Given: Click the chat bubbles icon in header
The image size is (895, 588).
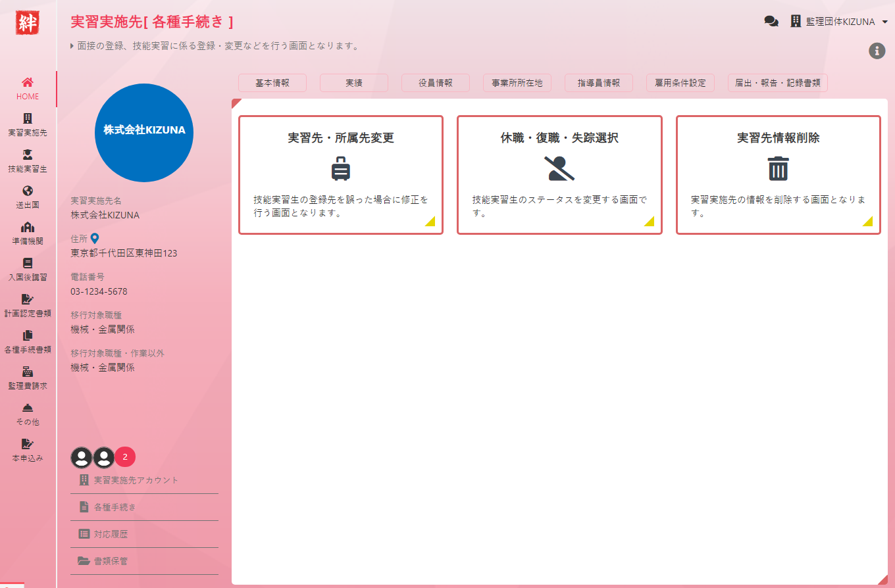Looking at the screenshot, I should coord(771,22).
